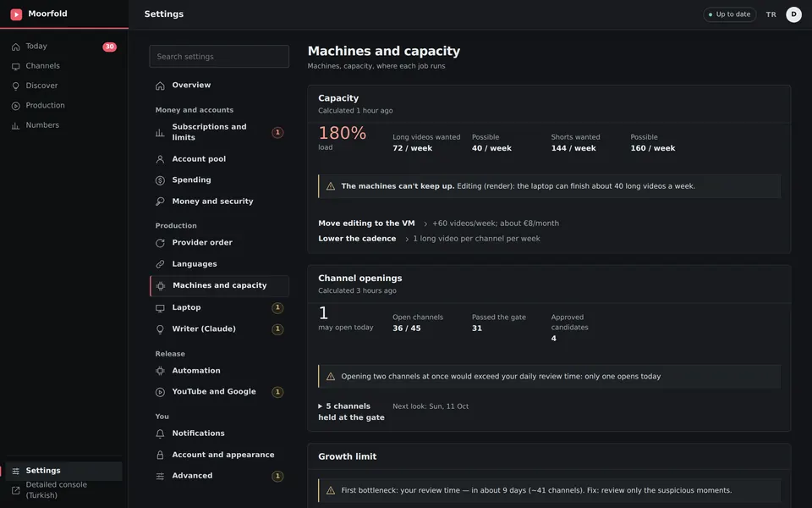This screenshot has width=812, height=508.
Task: Expand Move editing to the VM option
Action: (366, 224)
